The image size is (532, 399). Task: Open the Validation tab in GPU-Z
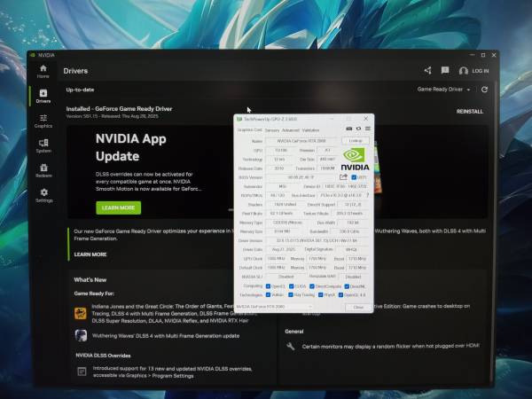pos(310,129)
